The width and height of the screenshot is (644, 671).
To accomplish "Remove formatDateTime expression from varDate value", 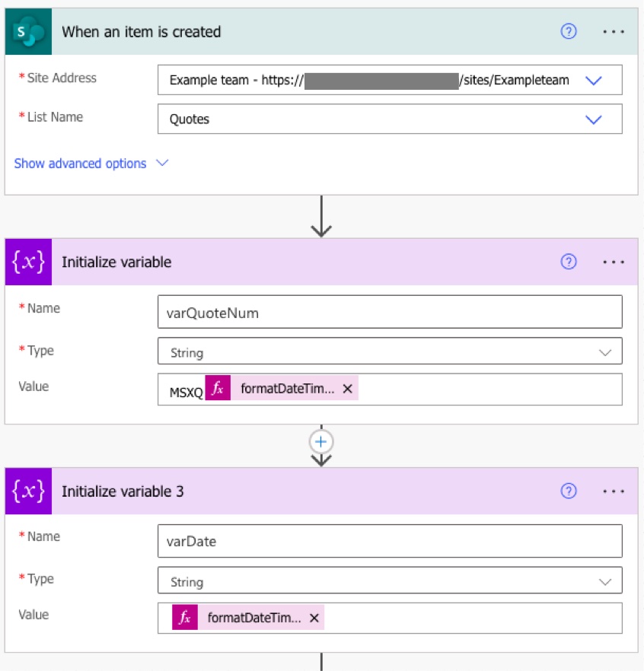I will (x=314, y=618).
